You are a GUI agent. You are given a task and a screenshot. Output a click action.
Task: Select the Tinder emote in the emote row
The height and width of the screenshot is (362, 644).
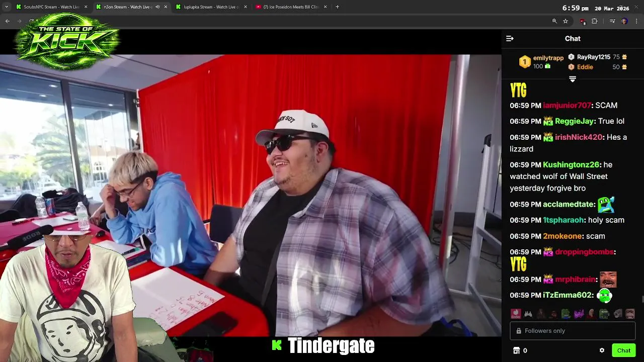coord(516,314)
